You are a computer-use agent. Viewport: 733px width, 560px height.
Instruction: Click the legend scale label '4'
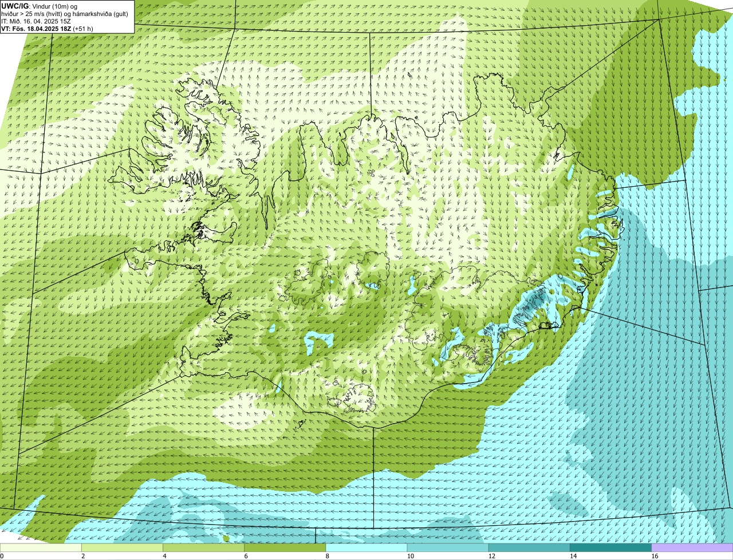point(164,556)
